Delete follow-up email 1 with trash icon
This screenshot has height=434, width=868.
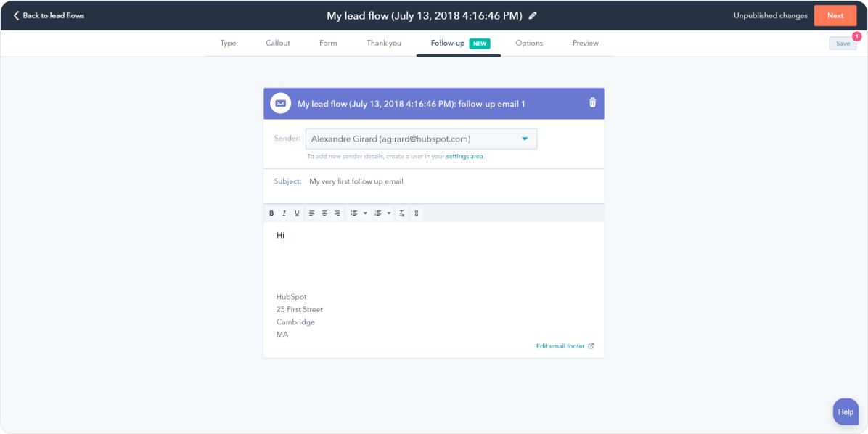point(592,103)
